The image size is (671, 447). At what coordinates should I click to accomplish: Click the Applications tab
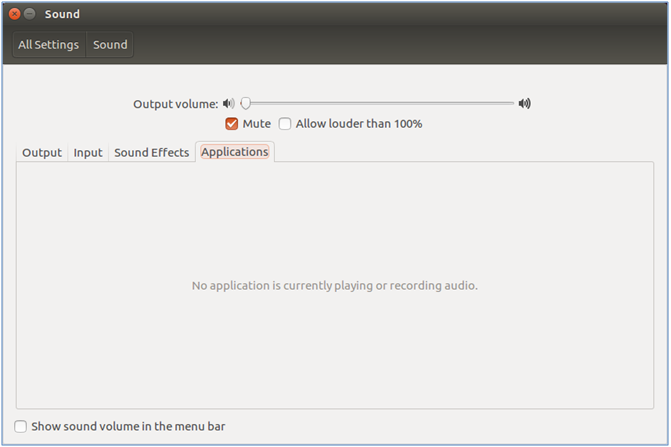click(x=235, y=152)
